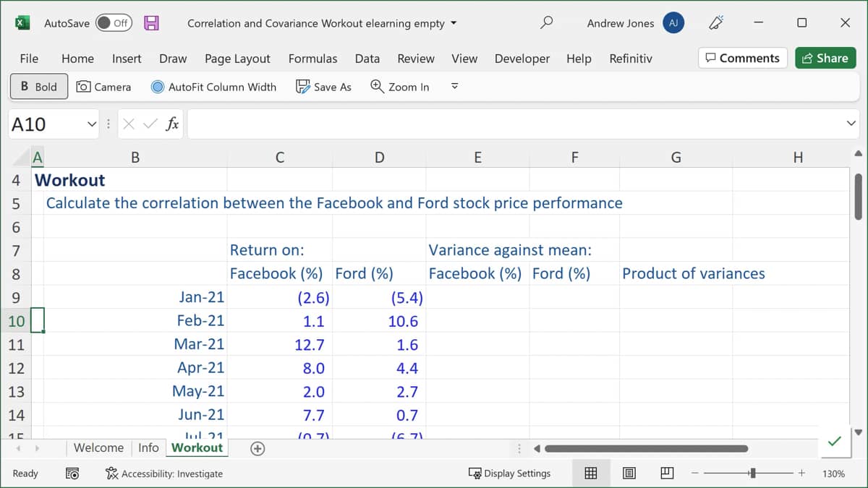Open Display Settings in status bar
The image size is (868, 488).
(x=510, y=474)
